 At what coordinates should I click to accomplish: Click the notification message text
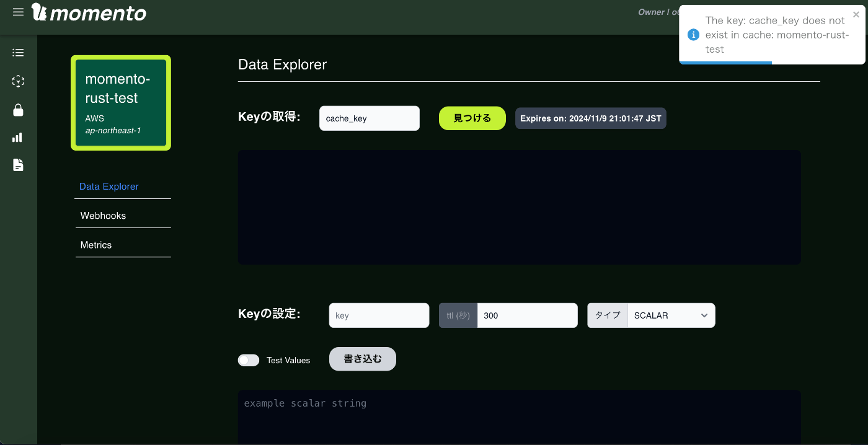(x=777, y=35)
